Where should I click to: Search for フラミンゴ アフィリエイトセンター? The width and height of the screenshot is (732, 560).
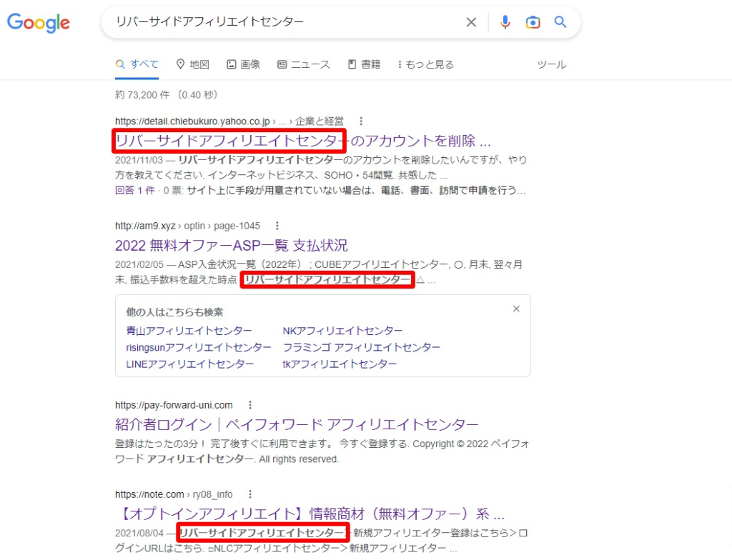[362, 348]
